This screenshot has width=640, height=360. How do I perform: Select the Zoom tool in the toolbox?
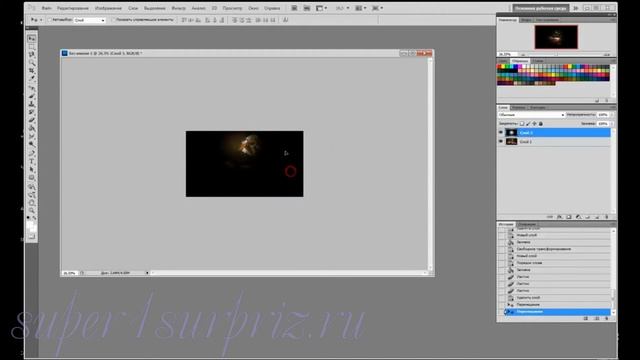pos(32,211)
